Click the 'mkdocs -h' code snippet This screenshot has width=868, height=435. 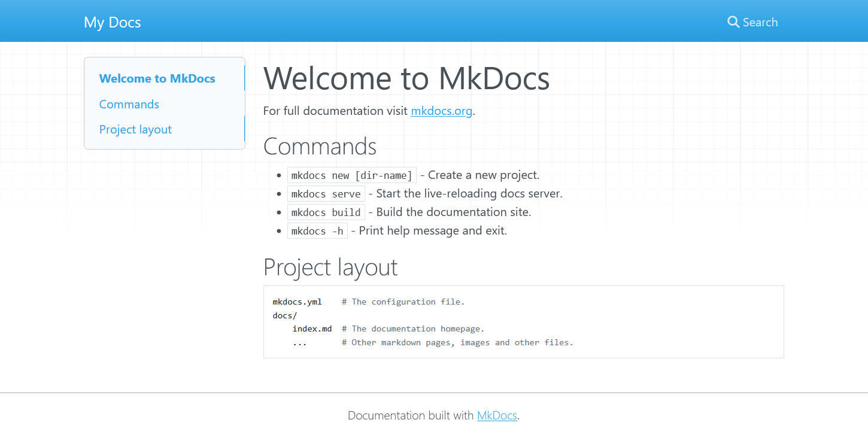pos(317,231)
